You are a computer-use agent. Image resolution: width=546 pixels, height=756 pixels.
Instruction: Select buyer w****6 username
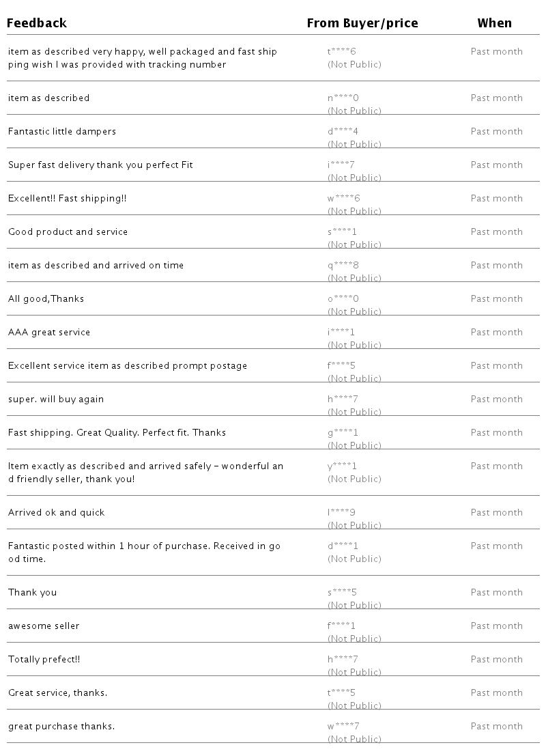coord(343,199)
